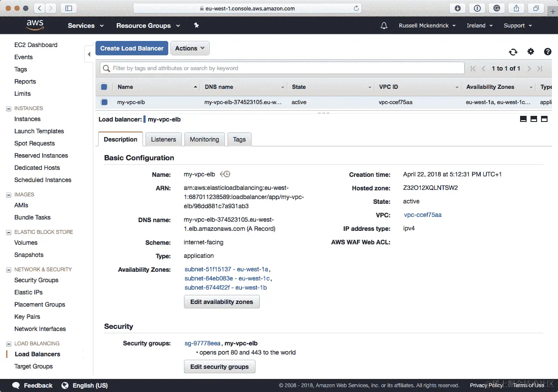The width and height of the screenshot is (558, 392).
Task: Open subnet-51f15137 - eu-west-1a link
Action: (x=226, y=269)
